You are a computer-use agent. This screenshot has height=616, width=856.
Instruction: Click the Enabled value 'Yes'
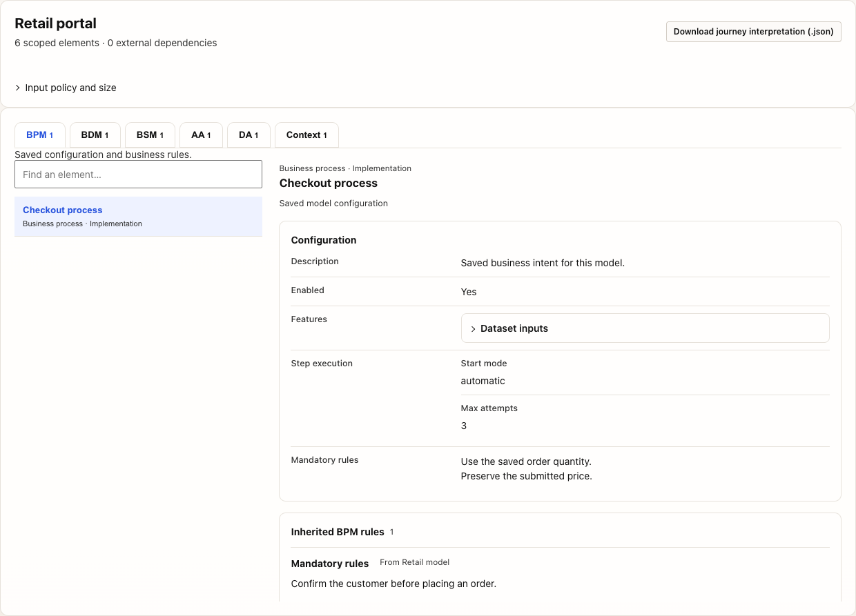point(469,292)
